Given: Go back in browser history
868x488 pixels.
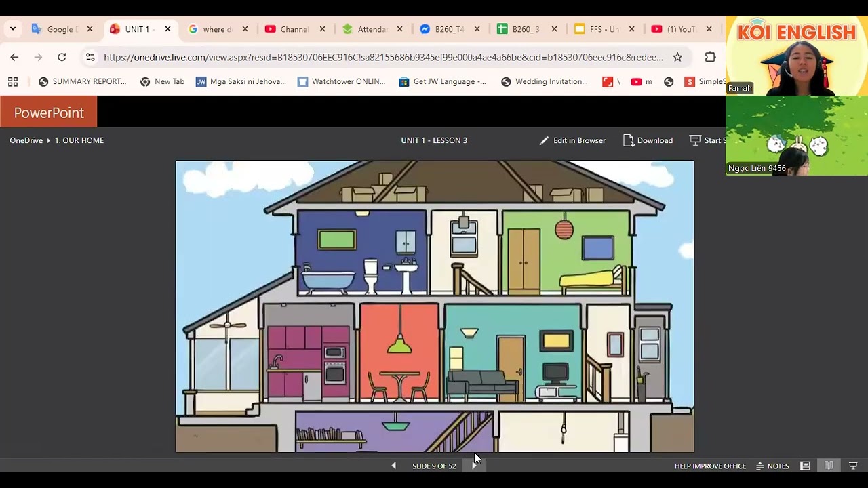Looking at the screenshot, I should (14, 57).
